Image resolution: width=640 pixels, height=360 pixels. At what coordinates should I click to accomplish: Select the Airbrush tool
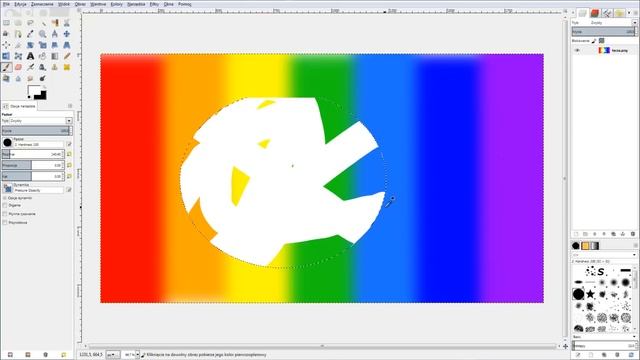[x=30, y=67]
